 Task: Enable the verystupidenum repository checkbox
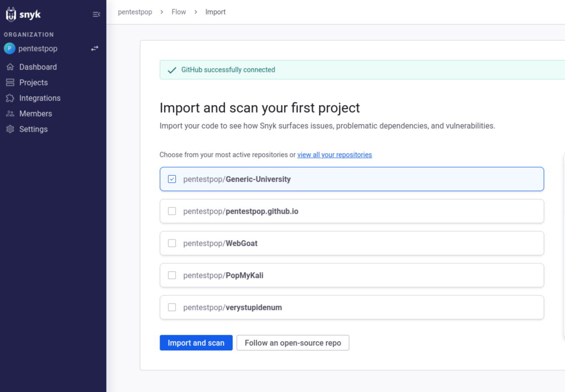click(172, 307)
